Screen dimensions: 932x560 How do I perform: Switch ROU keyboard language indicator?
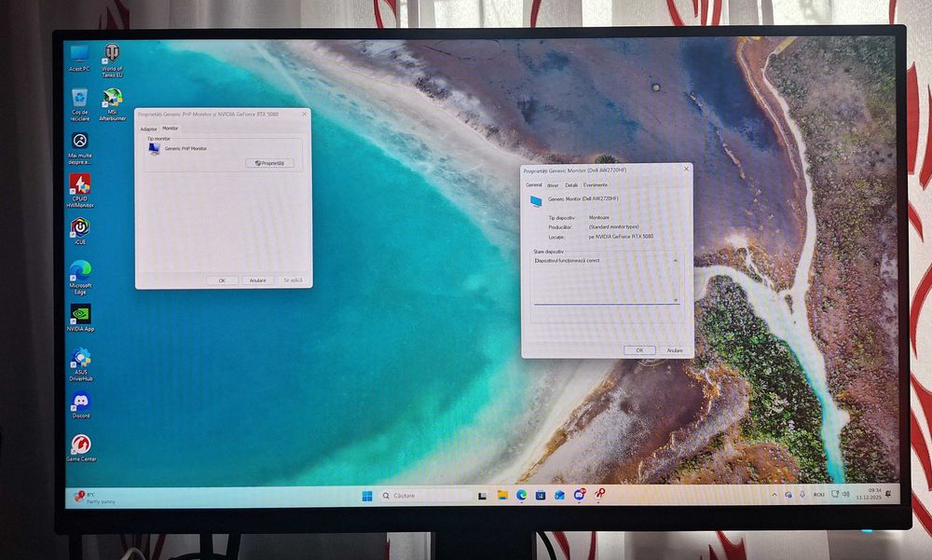pyautogui.click(x=818, y=494)
